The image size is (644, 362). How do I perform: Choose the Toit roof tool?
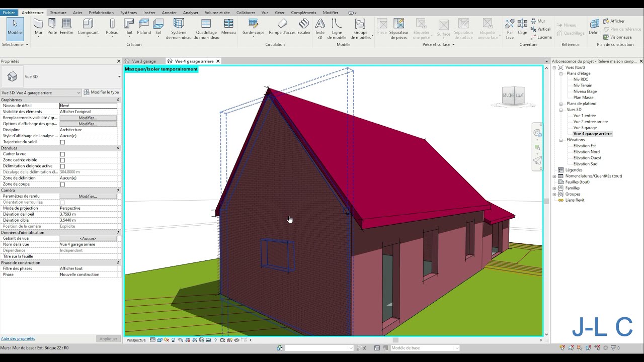click(x=129, y=27)
